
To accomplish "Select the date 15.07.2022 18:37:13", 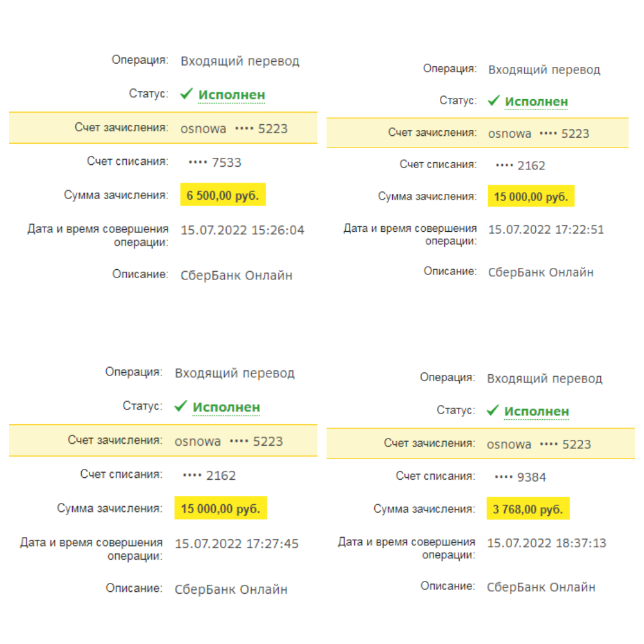I will (547, 543).
